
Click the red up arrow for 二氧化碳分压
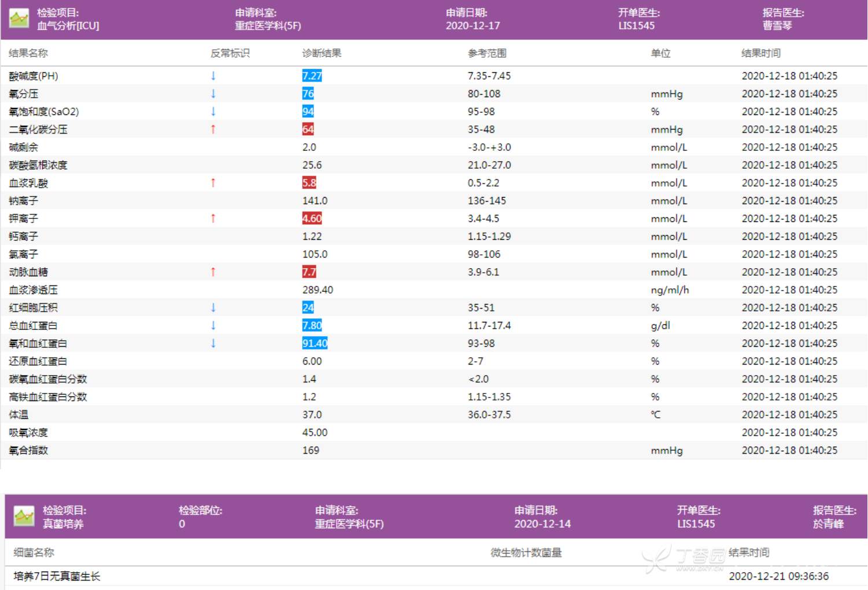point(213,129)
